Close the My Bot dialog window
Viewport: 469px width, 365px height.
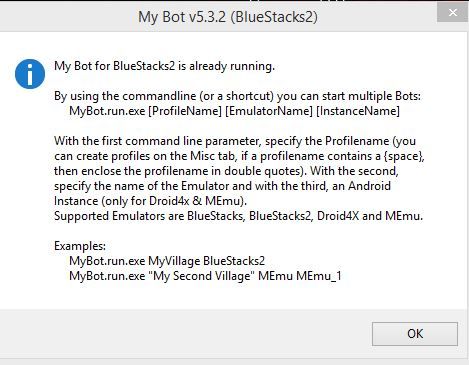452,13
